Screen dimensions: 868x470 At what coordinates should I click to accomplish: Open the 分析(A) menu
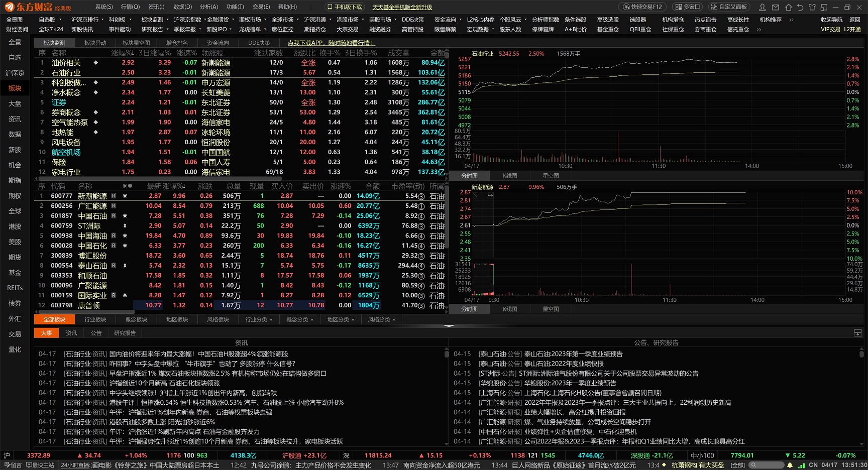click(208, 7)
